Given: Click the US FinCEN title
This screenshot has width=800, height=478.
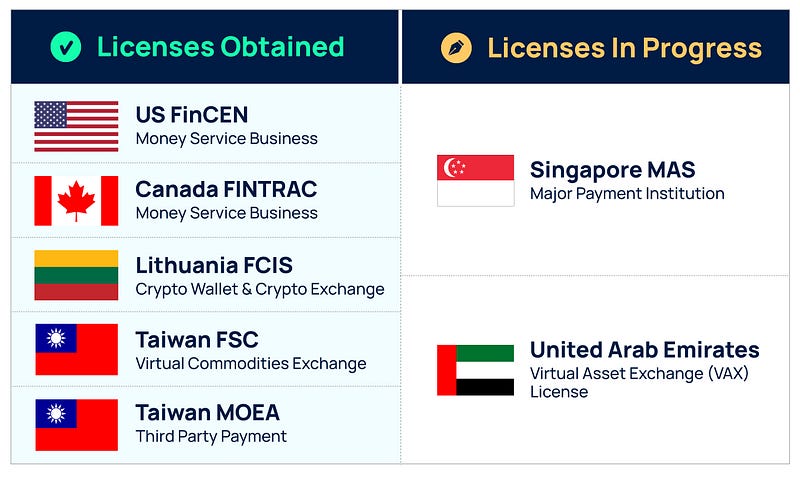Looking at the screenshot, I should pyautogui.click(x=192, y=115).
